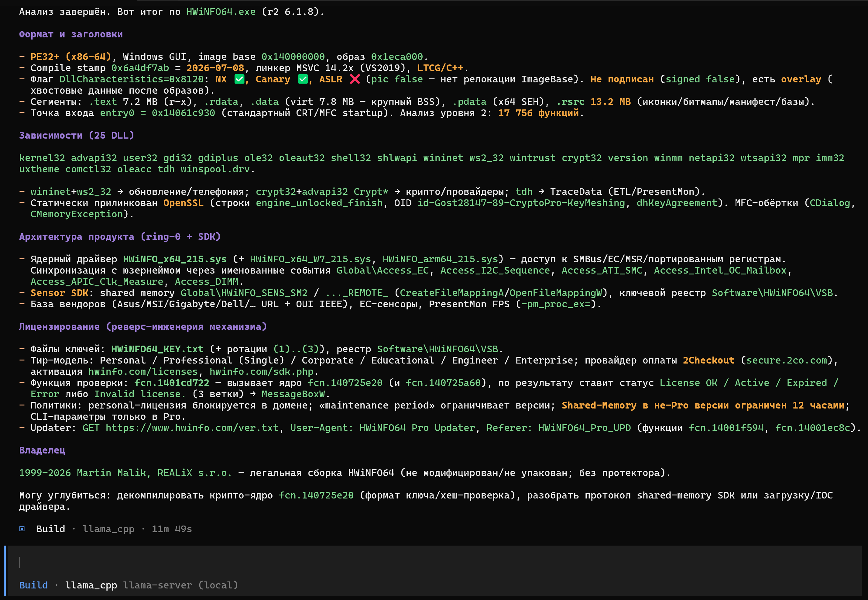Image resolution: width=868 pixels, height=600 pixels.
Task: Click 'DllCharacteristics=0x8120' flag text
Action: [x=132, y=79]
